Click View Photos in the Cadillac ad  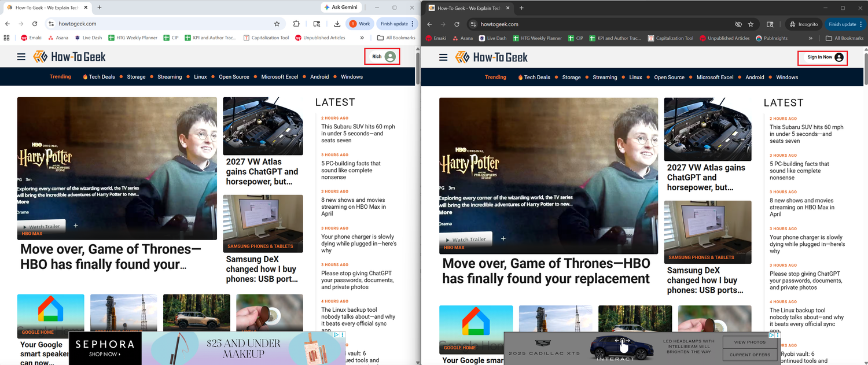click(x=750, y=342)
